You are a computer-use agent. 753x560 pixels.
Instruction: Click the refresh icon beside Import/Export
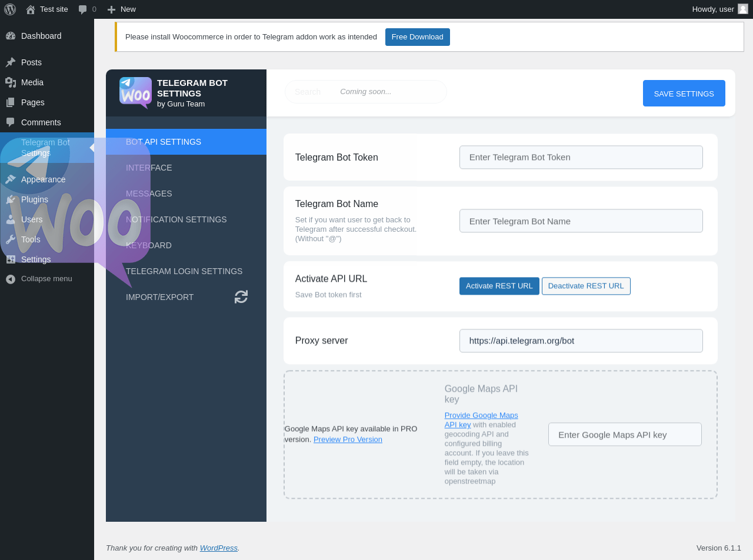click(241, 296)
